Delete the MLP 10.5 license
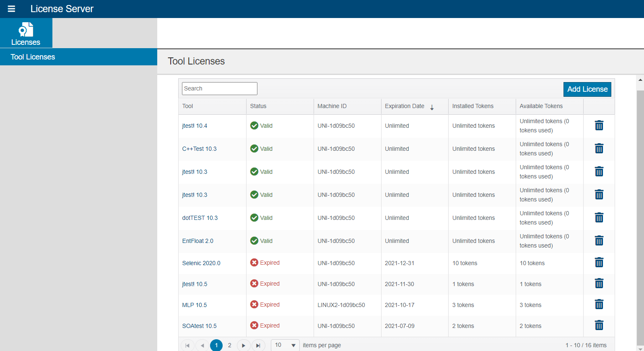Image resolution: width=644 pixels, height=351 pixels. point(599,305)
